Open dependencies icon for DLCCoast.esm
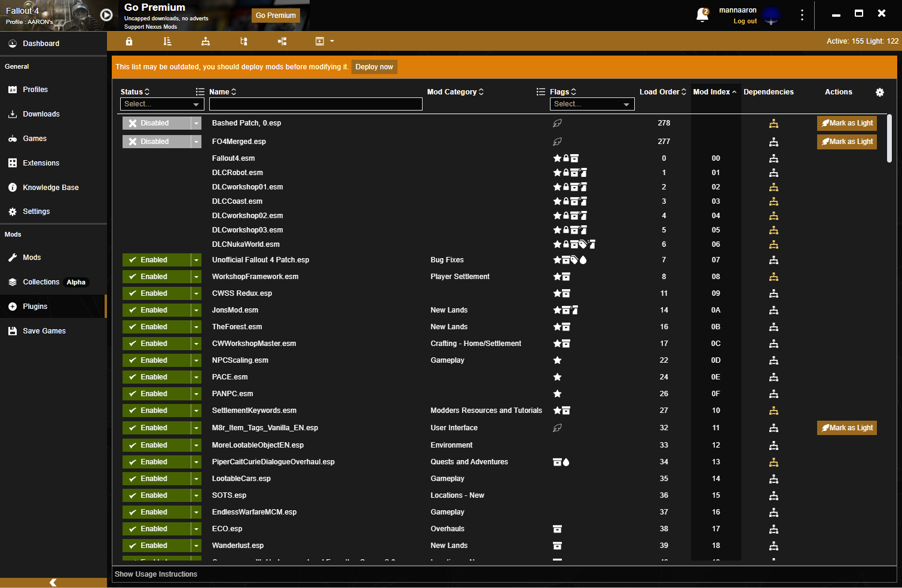 click(773, 201)
